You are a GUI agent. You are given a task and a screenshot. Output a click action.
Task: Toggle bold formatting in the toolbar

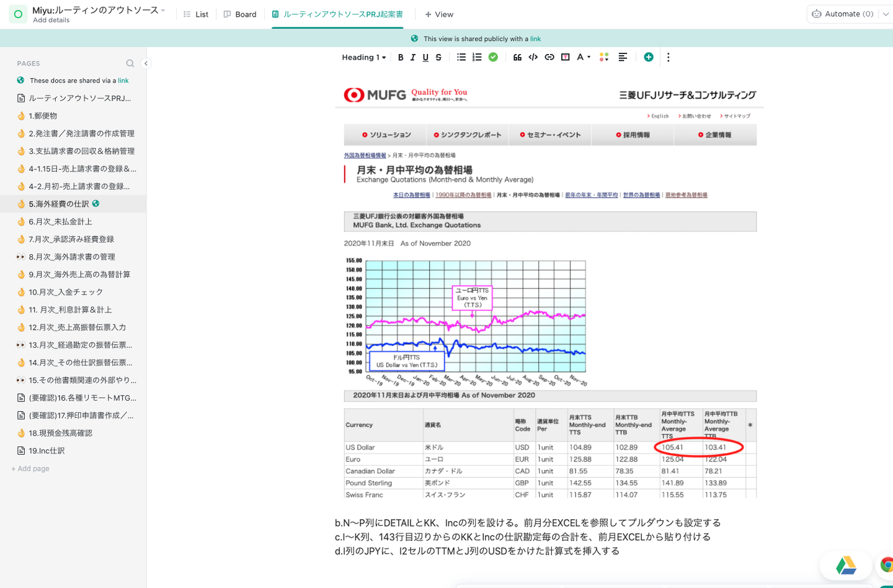point(401,58)
